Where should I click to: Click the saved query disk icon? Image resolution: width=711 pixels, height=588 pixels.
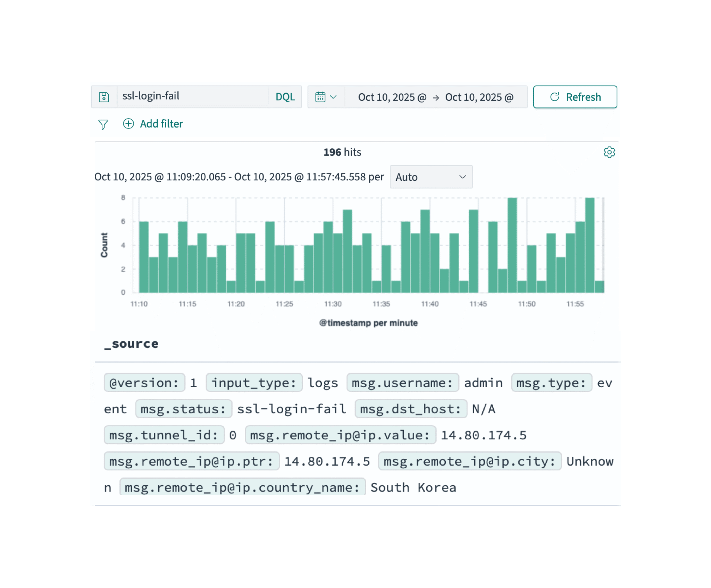point(104,97)
